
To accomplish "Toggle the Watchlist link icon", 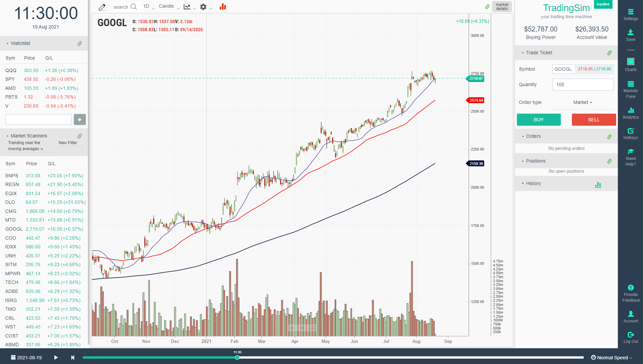I will click(79, 43).
